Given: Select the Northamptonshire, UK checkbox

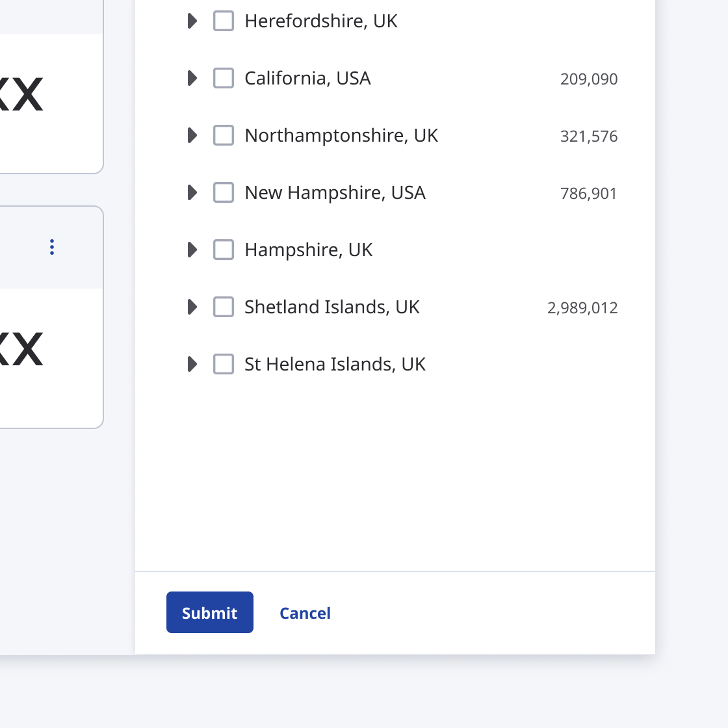Looking at the screenshot, I should click(224, 135).
